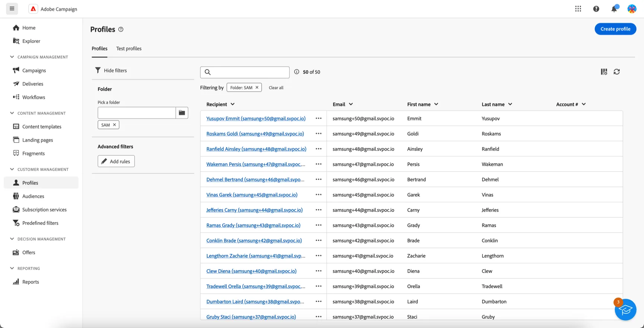
Task: Open the hamburger navigation menu
Action: click(x=12, y=9)
